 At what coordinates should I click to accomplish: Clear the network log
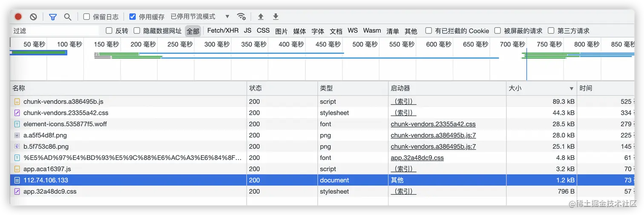pos(33,17)
